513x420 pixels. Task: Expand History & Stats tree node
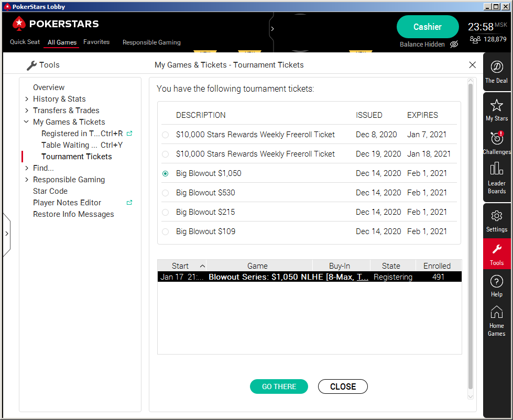click(x=27, y=98)
